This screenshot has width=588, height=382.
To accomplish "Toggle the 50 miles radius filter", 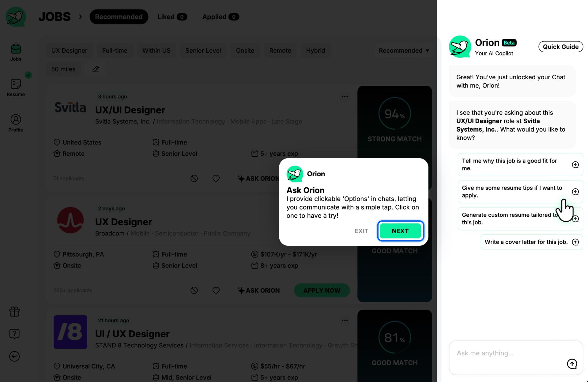I will pyautogui.click(x=63, y=69).
